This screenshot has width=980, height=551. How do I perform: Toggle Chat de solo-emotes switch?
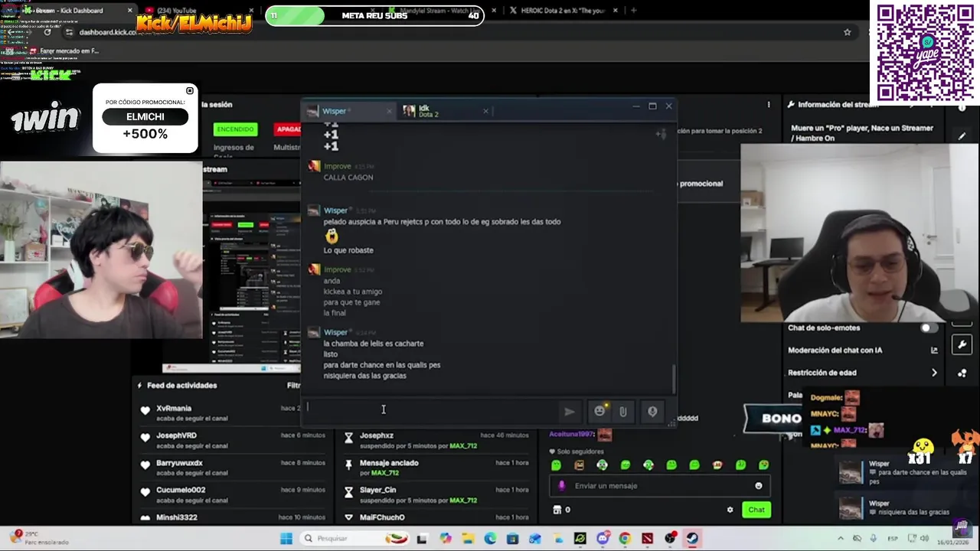928,328
